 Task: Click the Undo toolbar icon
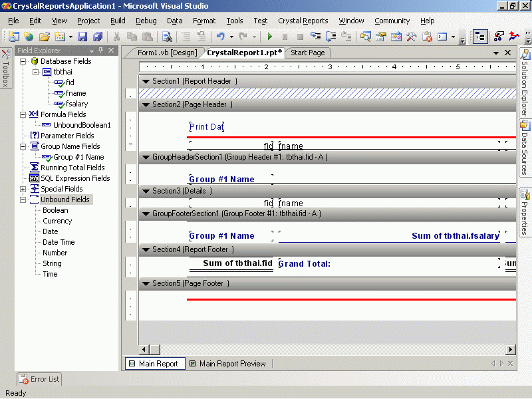click(220, 37)
